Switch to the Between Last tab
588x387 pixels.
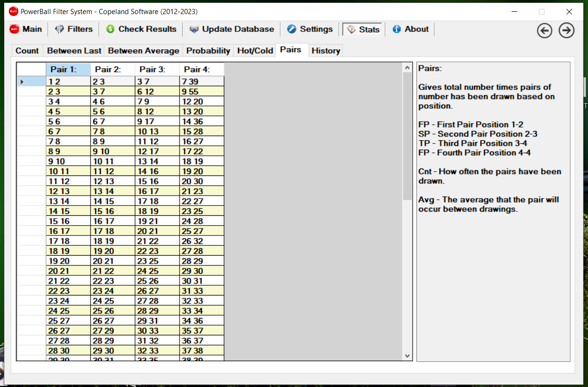coord(74,51)
